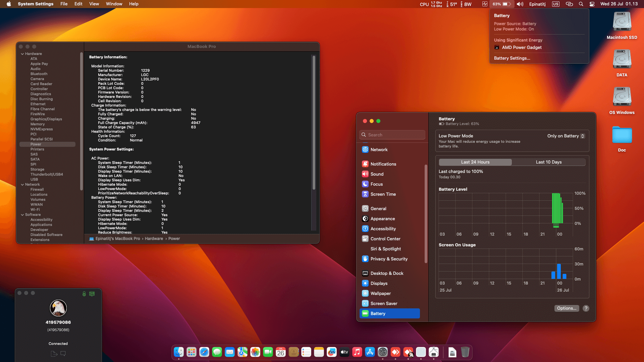Click the Search field in System Settings
Screen dimensions: 644x362
click(x=392, y=135)
